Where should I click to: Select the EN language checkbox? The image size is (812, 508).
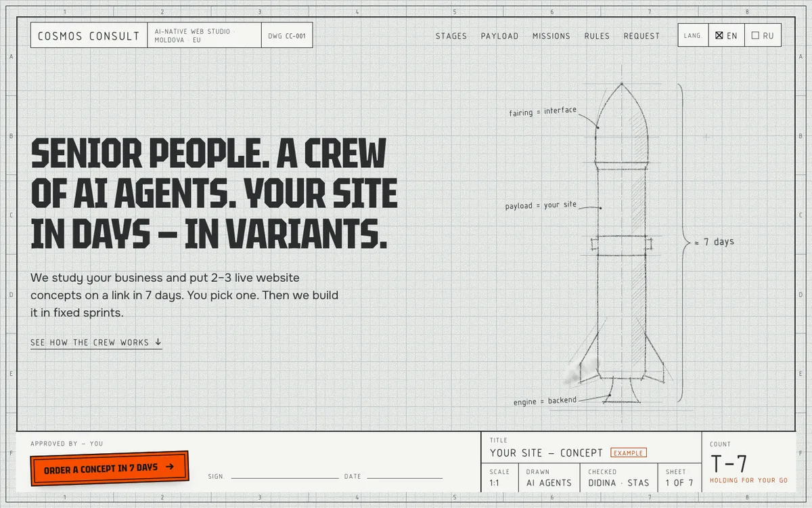(726, 36)
